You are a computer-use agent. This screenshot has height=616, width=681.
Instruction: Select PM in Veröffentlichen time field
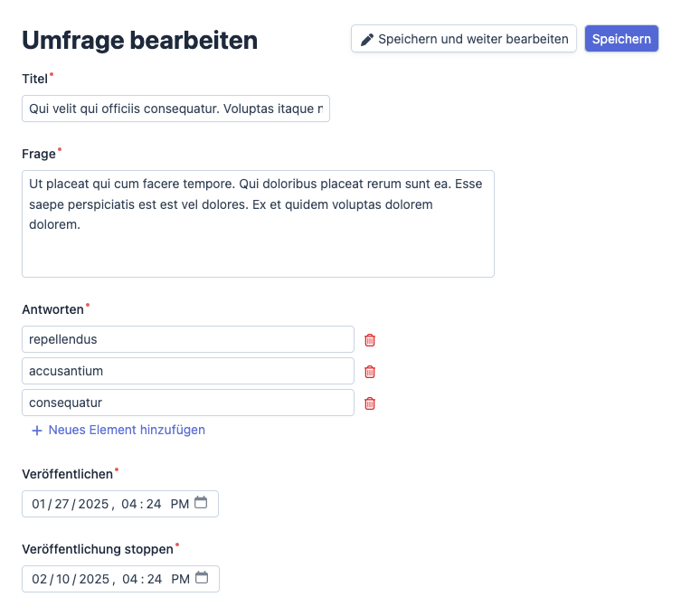tap(179, 504)
